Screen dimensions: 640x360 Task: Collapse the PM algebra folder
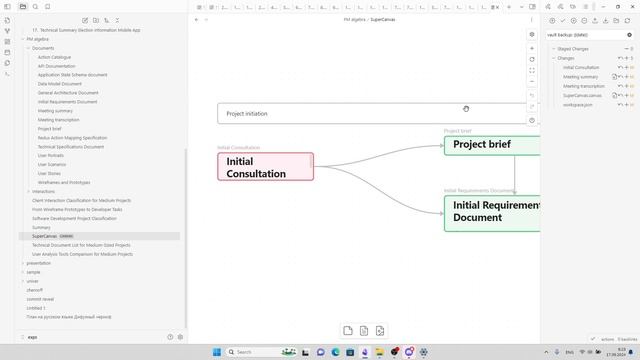pos(23,39)
